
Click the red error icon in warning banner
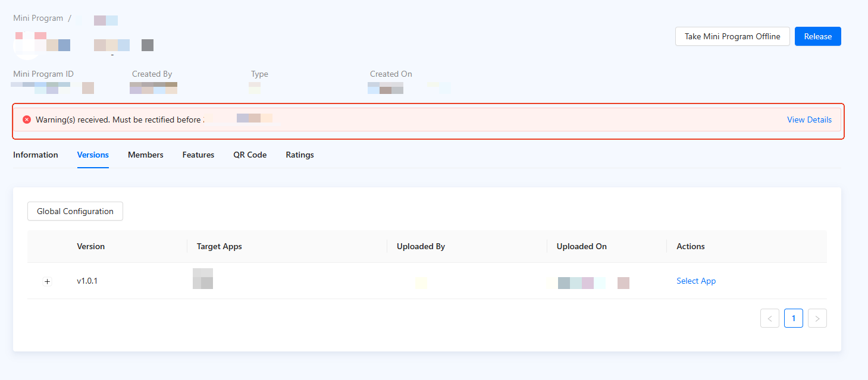[x=27, y=120]
